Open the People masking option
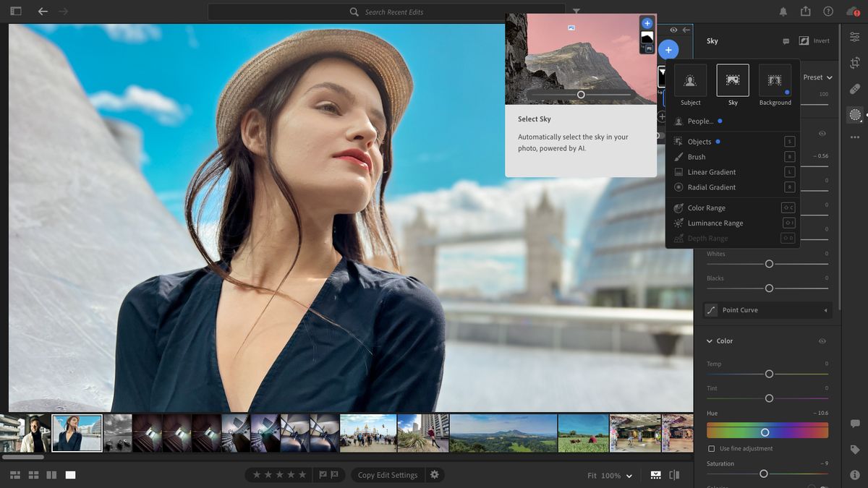This screenshot has height=488, width=868. [x=699, y=121]
